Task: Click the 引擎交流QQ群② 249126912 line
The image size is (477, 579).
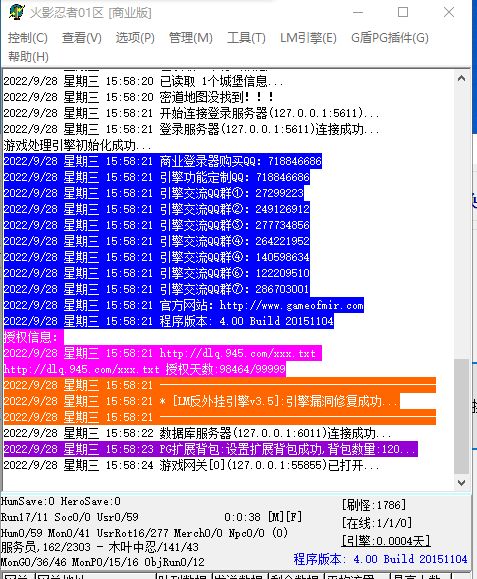Action: [x=157, y=209]
